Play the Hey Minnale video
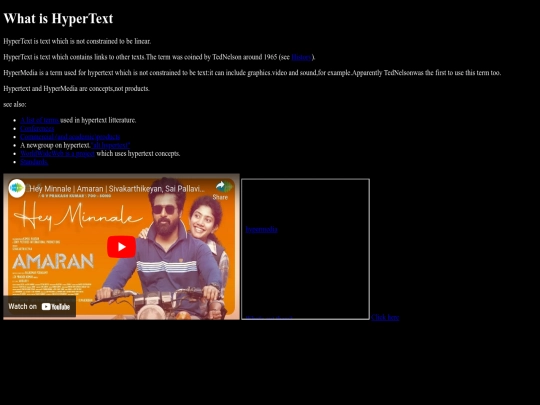The height and width of the screenshot is (405, 540). [121, 247]
